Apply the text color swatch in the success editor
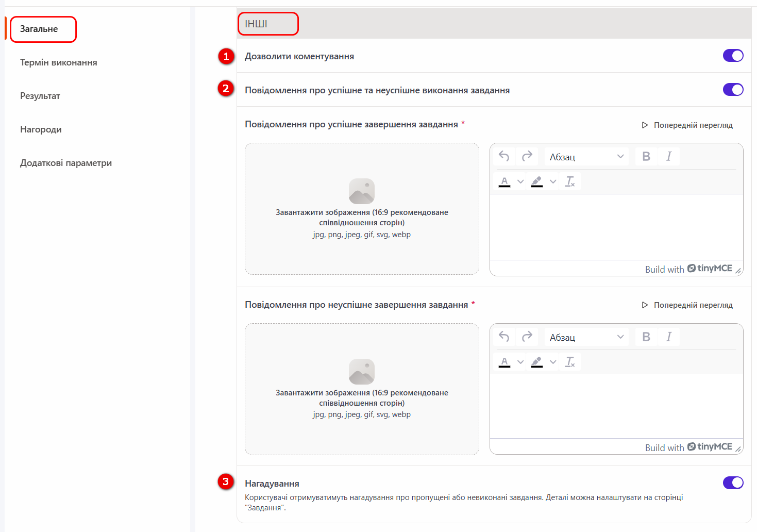Screen dimensions: 757x532 click(504, 181)
